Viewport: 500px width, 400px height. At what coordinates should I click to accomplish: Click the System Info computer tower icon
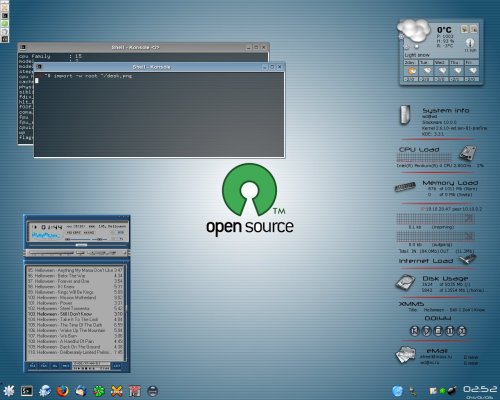click(405, 115)
